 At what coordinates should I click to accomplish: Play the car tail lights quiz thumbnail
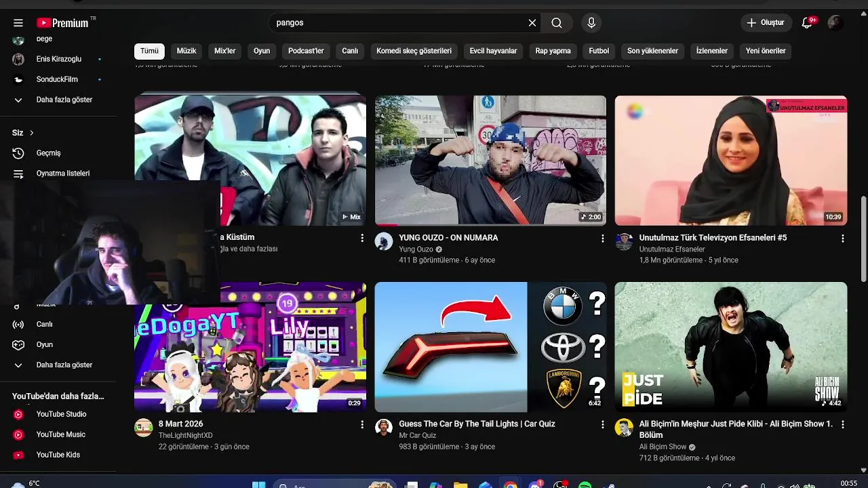tap(490, 347)
